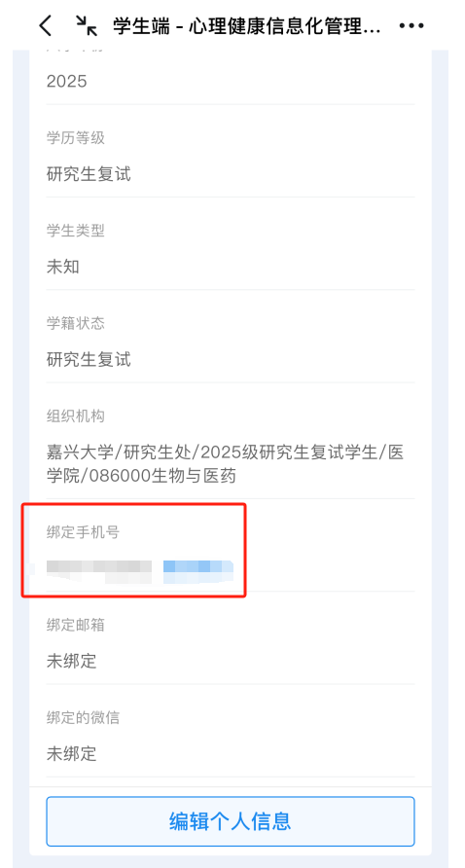Select the 2025 year value
This screenshot has height=868, width=465.
67,82
